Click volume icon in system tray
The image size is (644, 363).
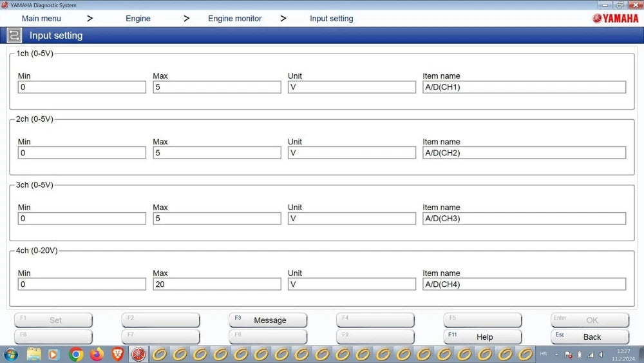[601, 355]
